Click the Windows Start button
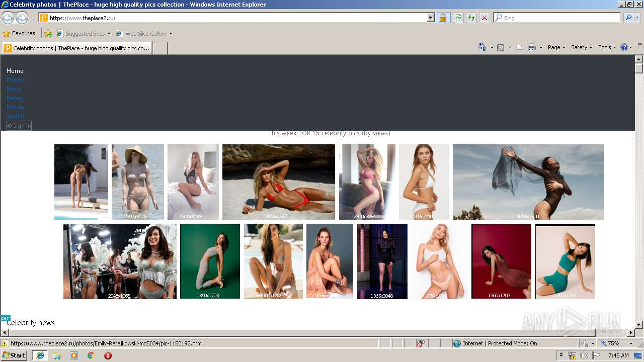 [x=14, y=355]
